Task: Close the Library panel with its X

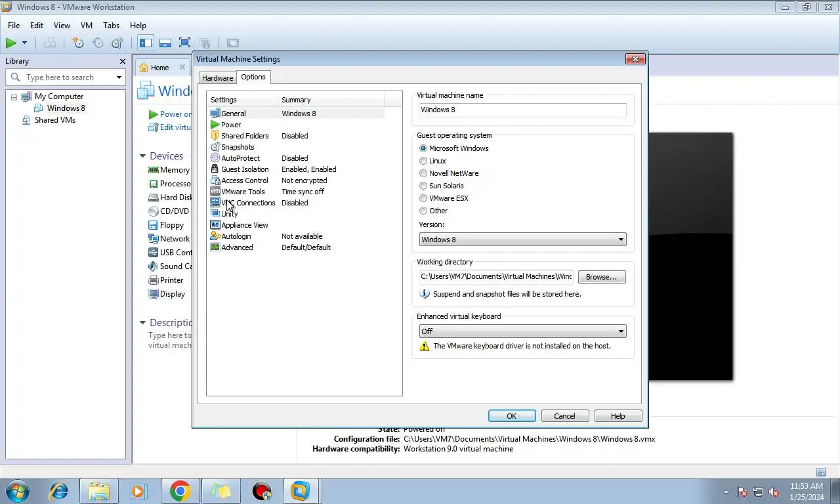Action: click(x=122, y=61)
